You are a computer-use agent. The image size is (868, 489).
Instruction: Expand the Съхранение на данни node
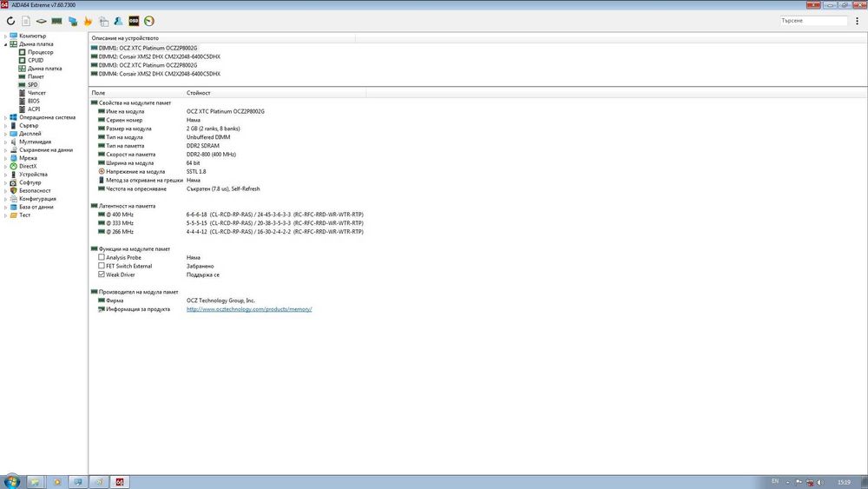point(5,150)
